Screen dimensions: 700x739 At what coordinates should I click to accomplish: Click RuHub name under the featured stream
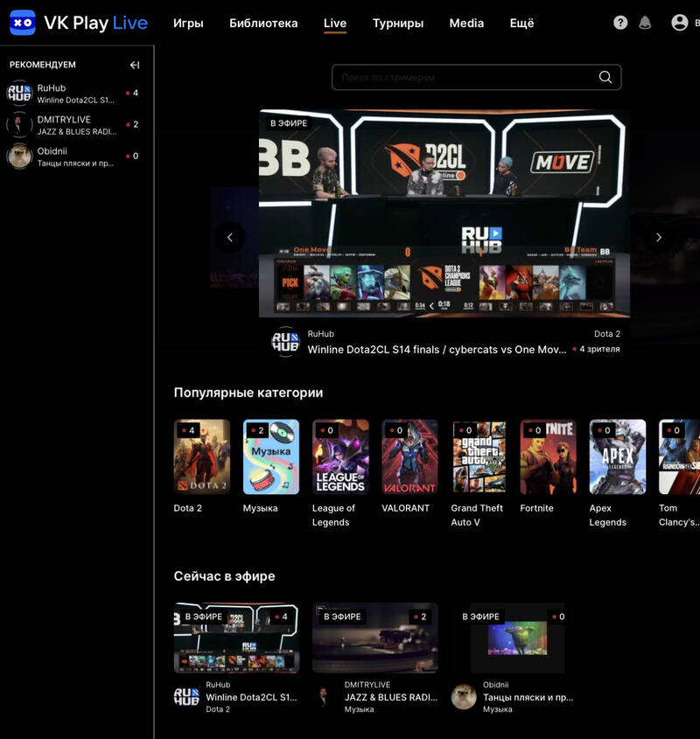point(321,334)
